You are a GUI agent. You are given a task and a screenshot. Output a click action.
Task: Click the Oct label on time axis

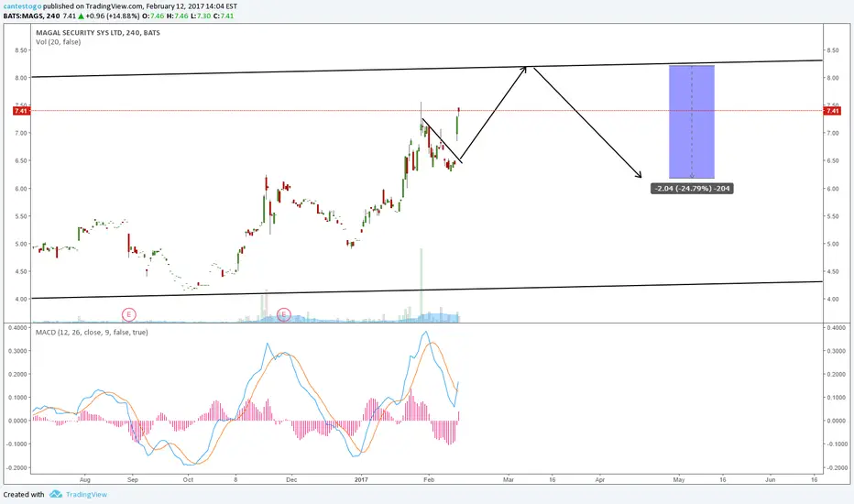(x=188, y=480)
